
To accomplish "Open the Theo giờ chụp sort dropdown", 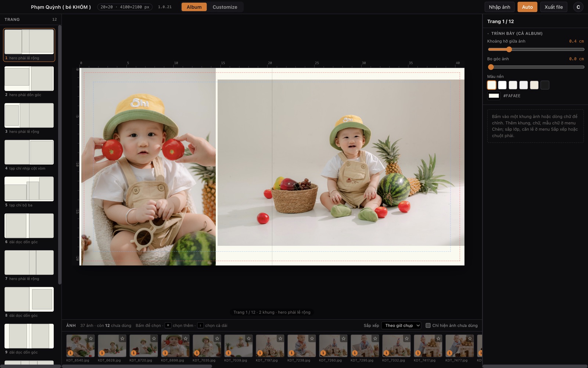I will [401, 325].
